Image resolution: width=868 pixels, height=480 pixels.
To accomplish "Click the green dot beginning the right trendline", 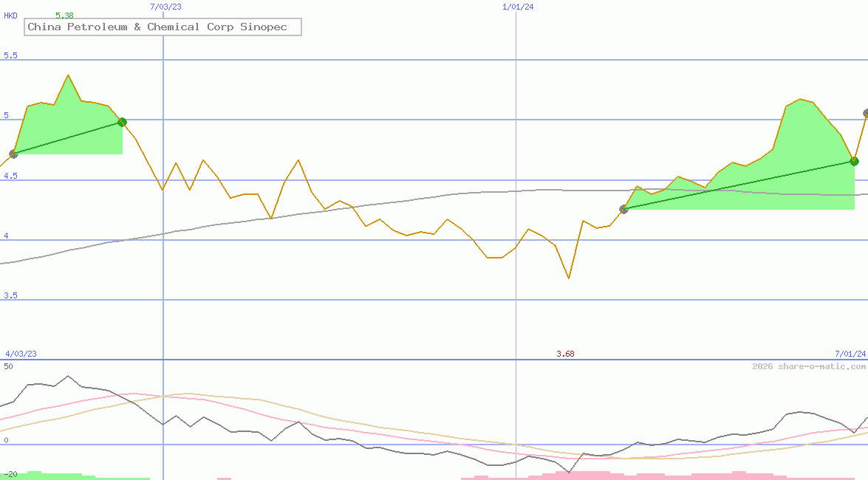I will point(623,209).
